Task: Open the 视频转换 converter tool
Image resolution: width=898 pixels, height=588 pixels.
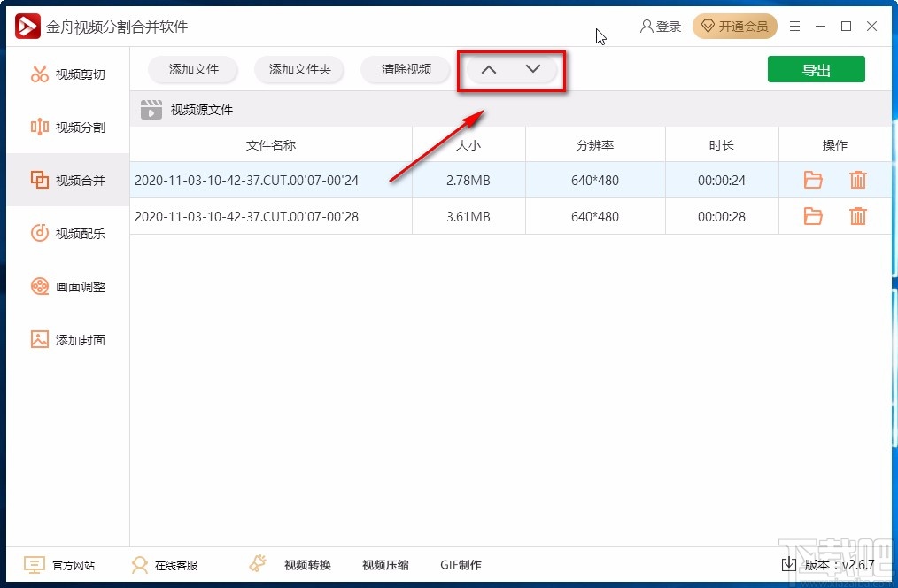Action: (x=307, y=564)
